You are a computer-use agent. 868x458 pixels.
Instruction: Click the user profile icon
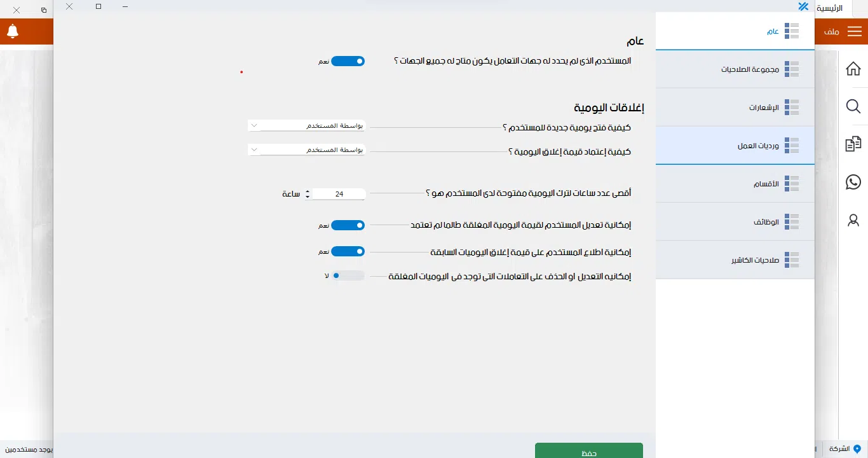(853, 220)
